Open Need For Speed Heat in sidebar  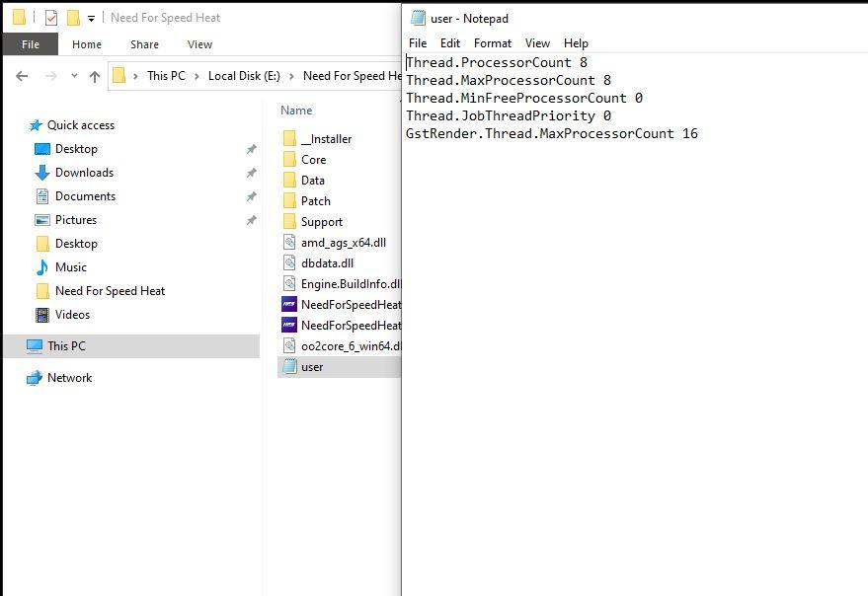[111, 291]
